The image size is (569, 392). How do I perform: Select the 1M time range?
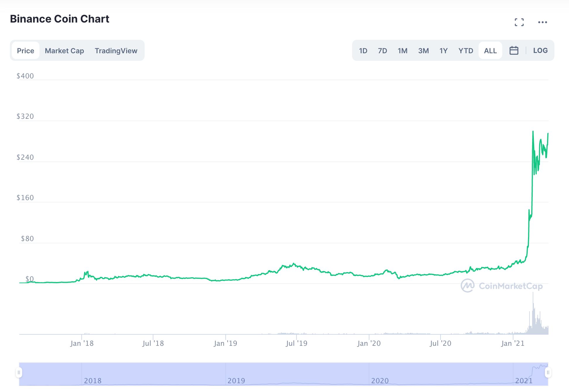click(402, 51)
